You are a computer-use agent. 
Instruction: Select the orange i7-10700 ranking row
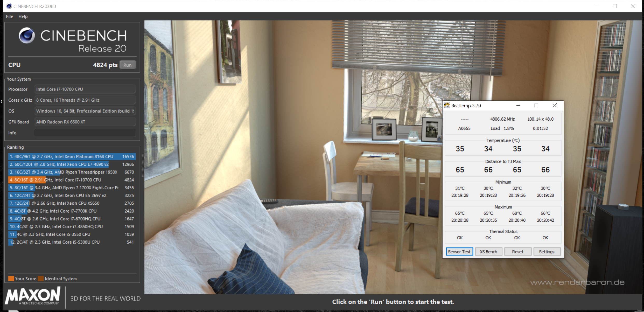72,180
